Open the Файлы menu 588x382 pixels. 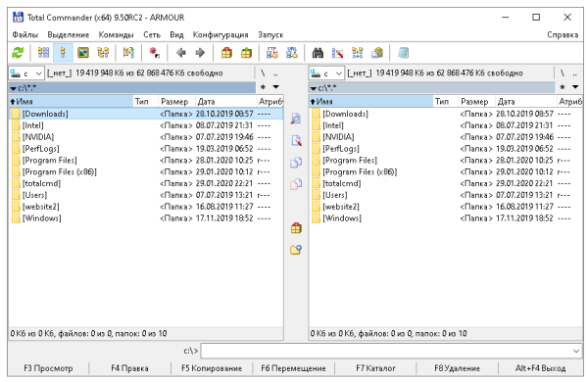pos(24,35)
